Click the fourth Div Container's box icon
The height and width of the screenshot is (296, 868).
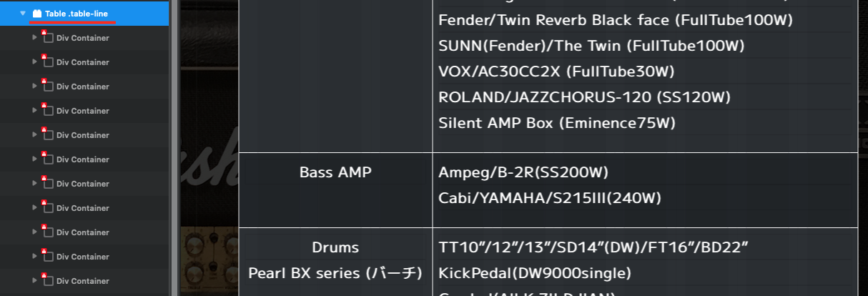click(x=49, y=112)
